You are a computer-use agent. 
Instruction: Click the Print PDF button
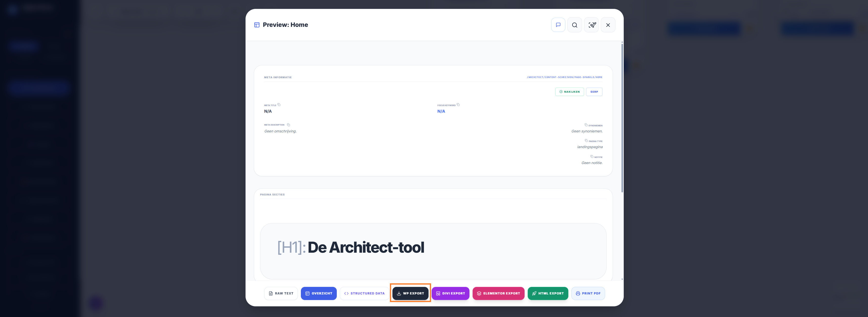588,293
